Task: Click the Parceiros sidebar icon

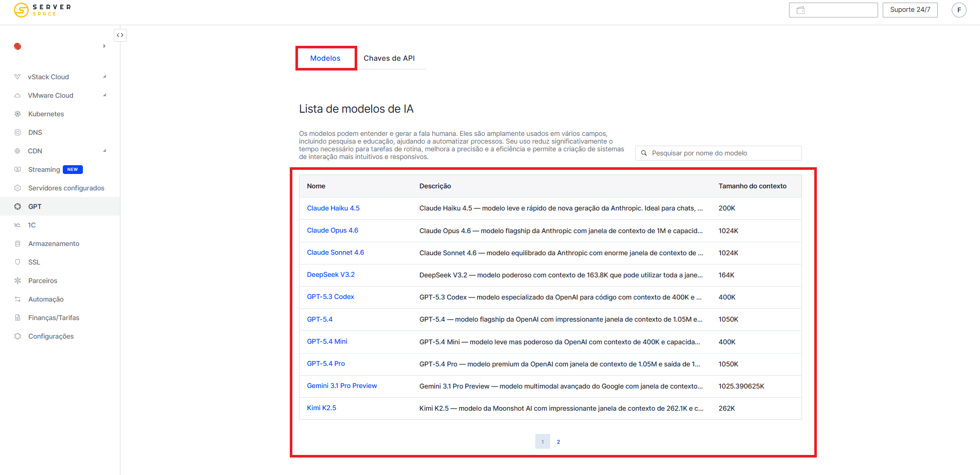Action: 17,280
